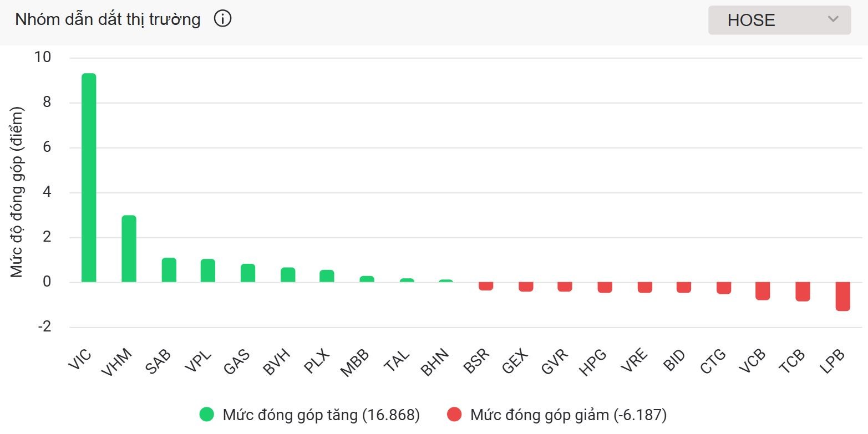
Task: Click the dropdown chevron arrow next to HOSE
Action: click(833, 19)
